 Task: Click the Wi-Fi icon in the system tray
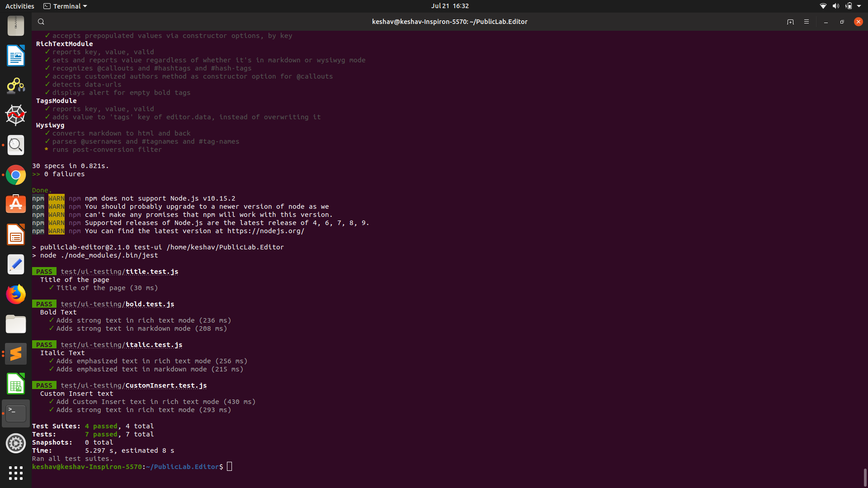point(823,6)
